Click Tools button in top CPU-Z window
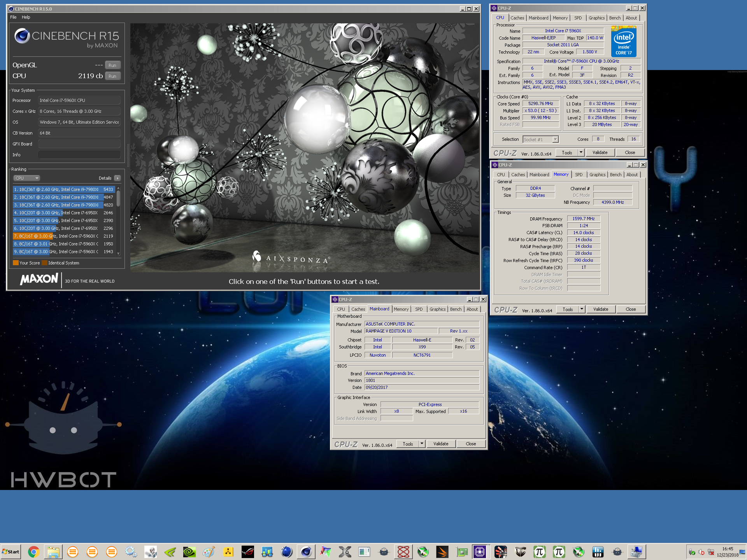This screenshot has width=747, height=560. coord(567,152)
